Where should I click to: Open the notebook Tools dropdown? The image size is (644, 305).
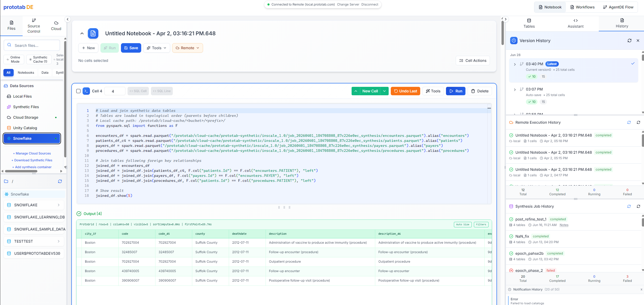click(x=157, y=48)
